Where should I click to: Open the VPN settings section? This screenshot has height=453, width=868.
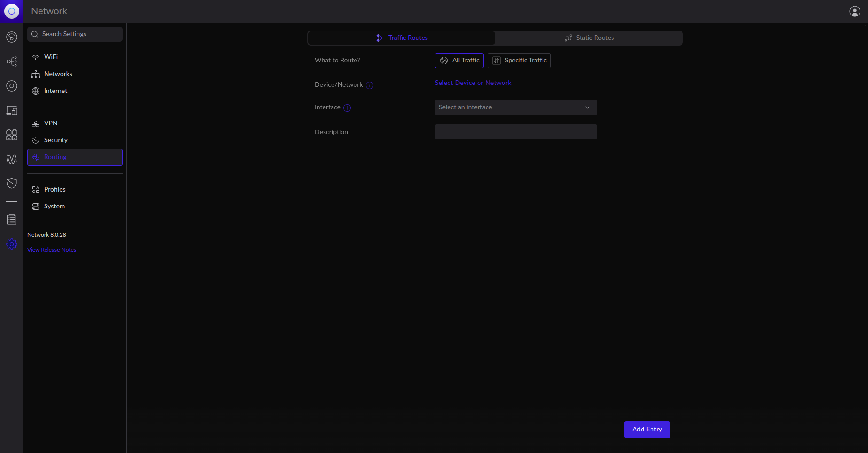(x=51, y=123)
